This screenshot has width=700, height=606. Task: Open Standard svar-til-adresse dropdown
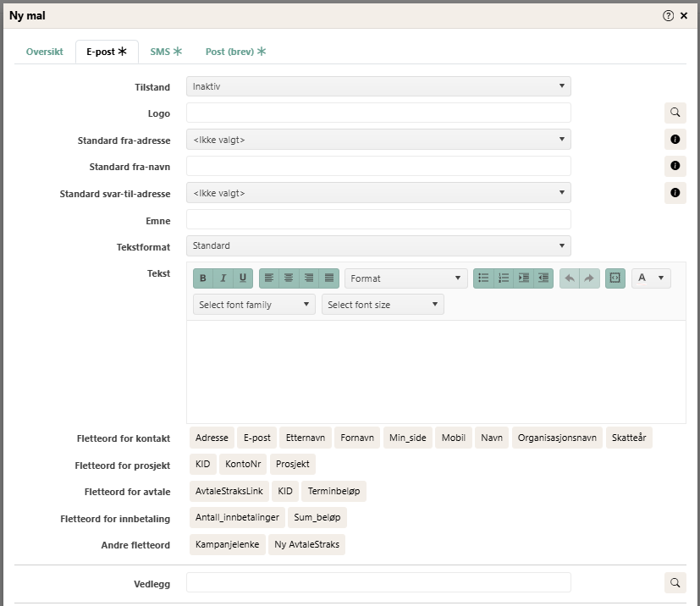click(378, 193)
